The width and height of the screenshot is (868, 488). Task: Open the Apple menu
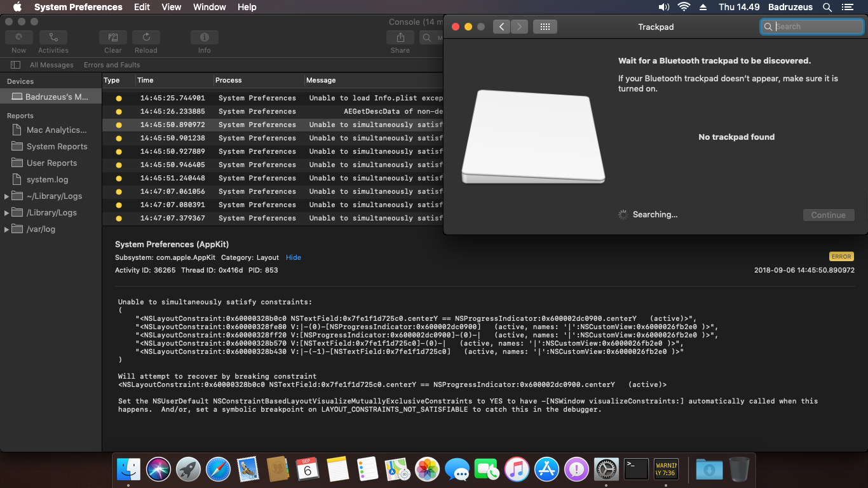pyautogui.click(x=17, y=7)
